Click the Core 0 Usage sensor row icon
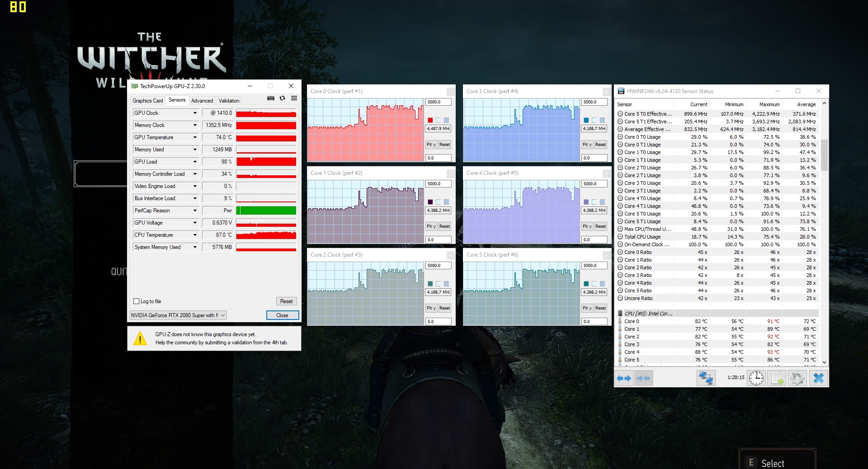Image resolution: width=868 pixels, height=469 pixels. [620, 137]
